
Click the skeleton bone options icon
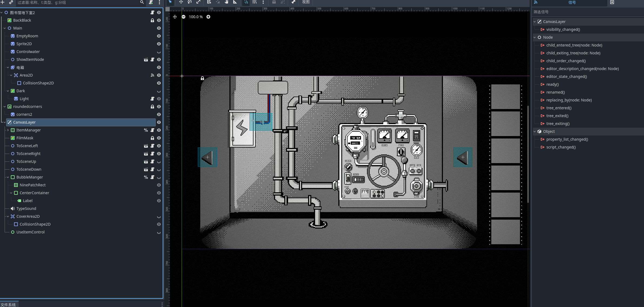[293, 2]
